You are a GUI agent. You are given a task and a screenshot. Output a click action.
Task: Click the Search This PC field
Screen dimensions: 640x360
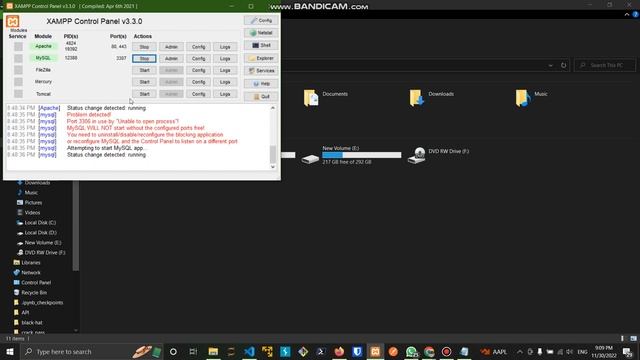(x=605, y=65)
